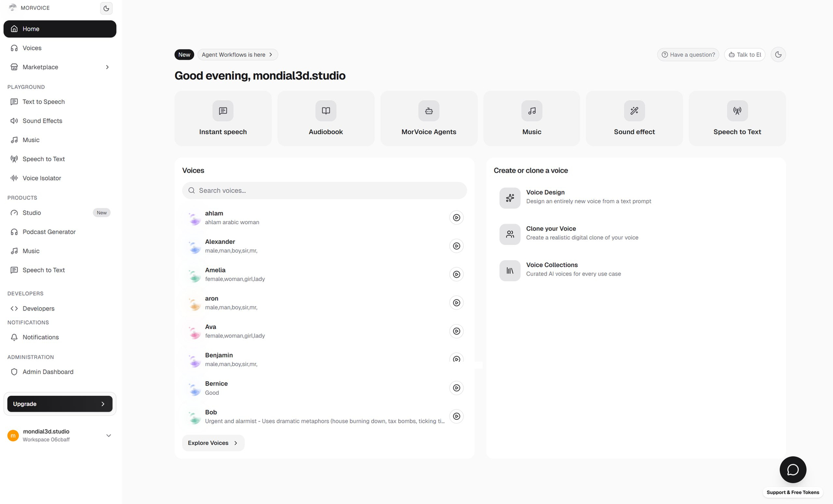This screenshot has width=833, height=504.
Task: Click the Talk to El button
Action: pos(744,55)
